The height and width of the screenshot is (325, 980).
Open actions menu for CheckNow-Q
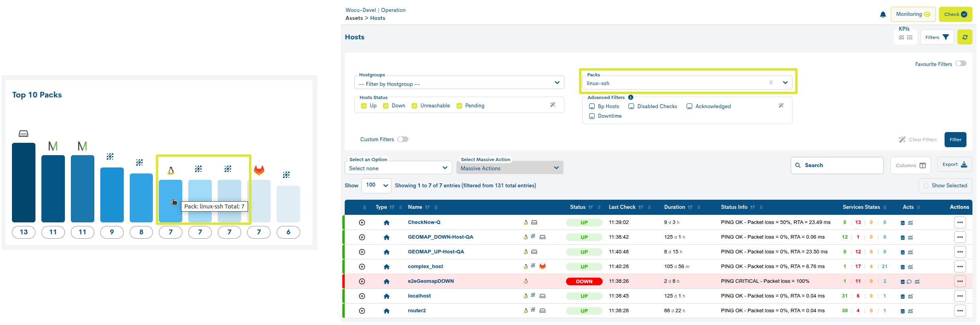point(960,222)
